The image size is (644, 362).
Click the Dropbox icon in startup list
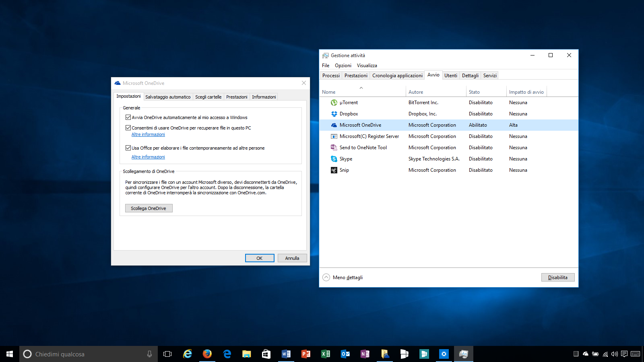[334, 114]
